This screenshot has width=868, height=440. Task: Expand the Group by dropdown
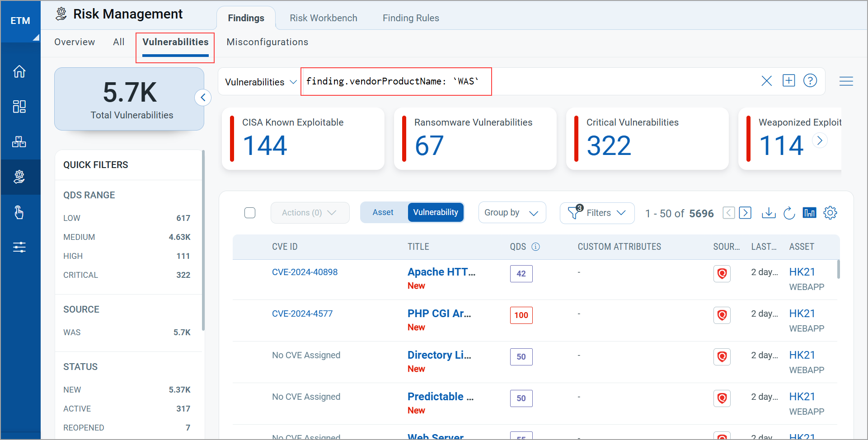pyautogui.click(x=511, y=213)
